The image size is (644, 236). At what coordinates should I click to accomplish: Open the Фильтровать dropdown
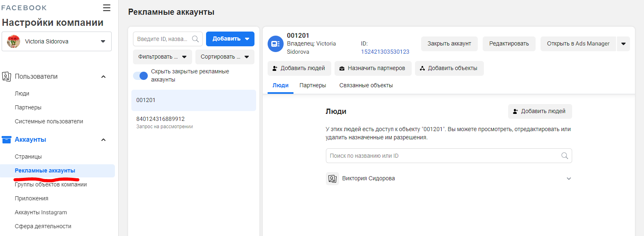163,57
